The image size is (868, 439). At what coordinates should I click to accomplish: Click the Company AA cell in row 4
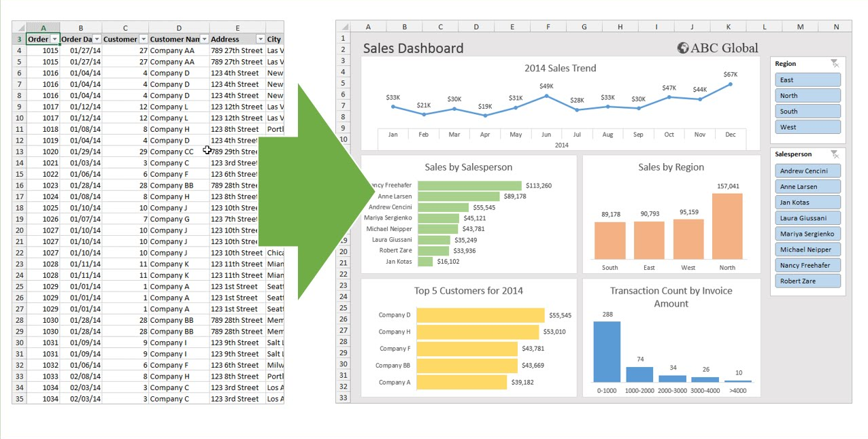tap(179, 50)
